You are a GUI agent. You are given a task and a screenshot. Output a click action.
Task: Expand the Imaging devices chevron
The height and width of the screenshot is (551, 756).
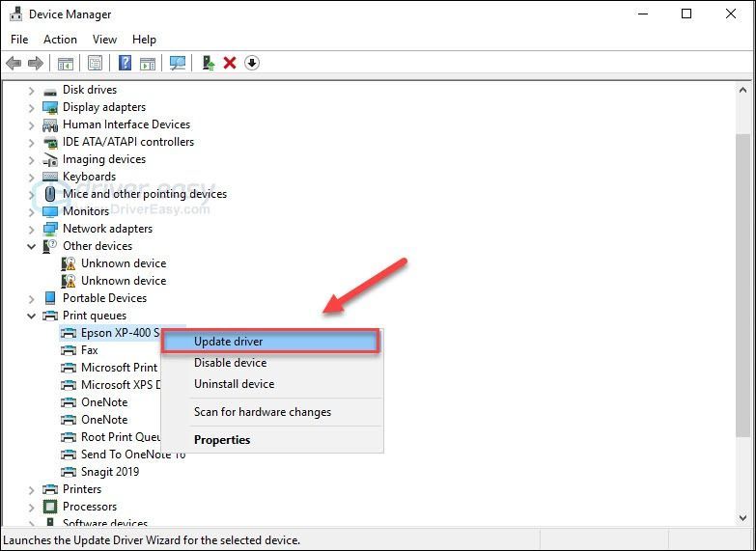[31, 160]
